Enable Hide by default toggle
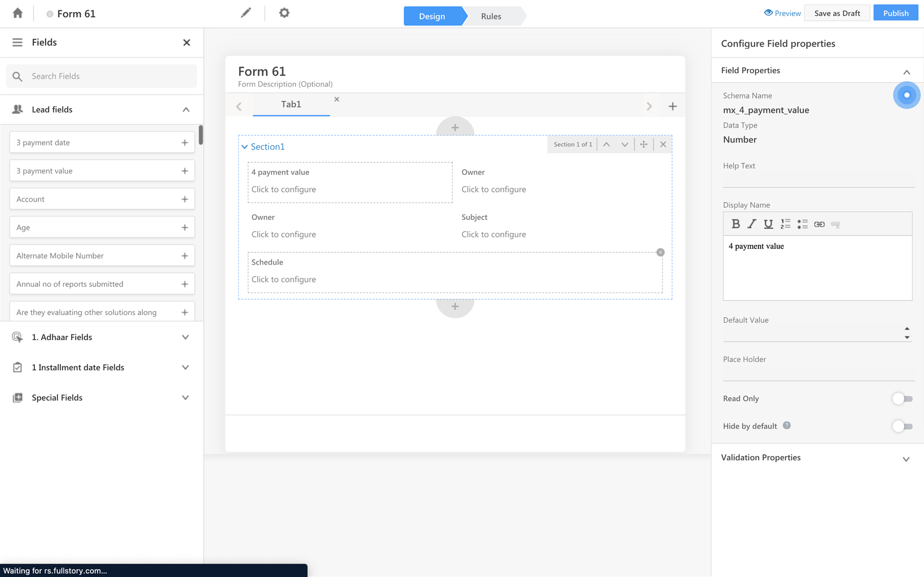The width and height of the screenshot is (924, 577). point(902,426)
